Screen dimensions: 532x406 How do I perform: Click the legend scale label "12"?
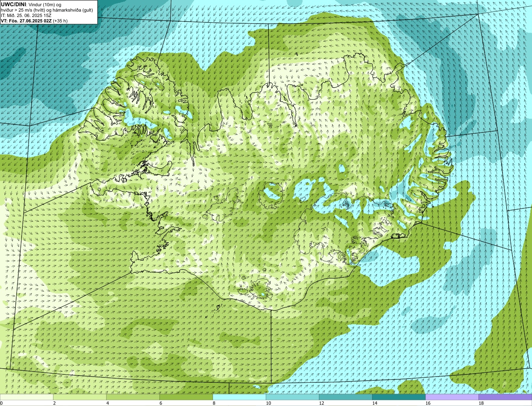click(322, 403)
